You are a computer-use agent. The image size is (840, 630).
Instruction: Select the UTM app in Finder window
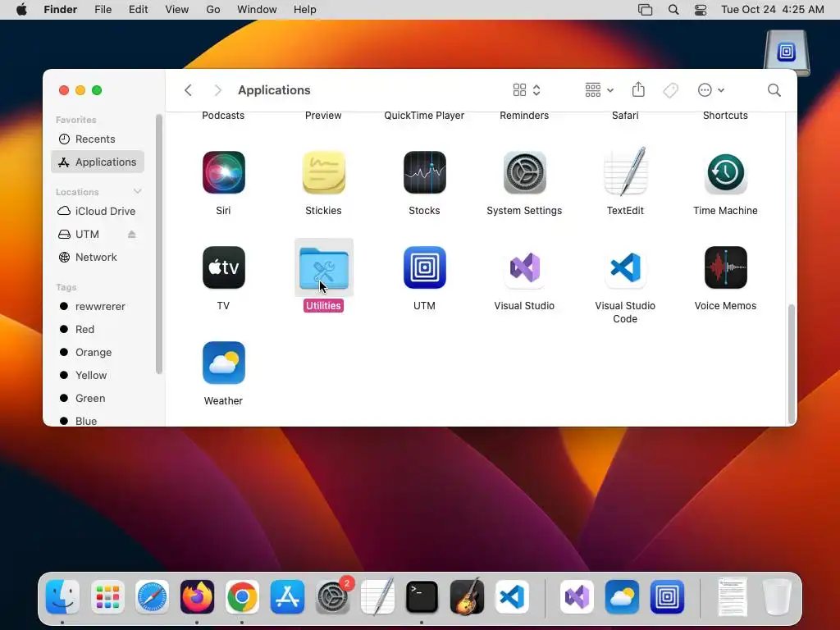[424, 267]
